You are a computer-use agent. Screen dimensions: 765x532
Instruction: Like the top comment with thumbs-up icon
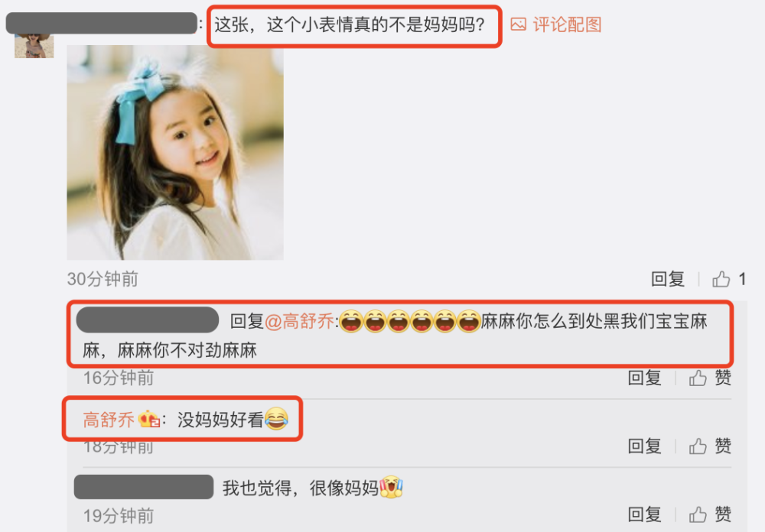click(721, 279)
